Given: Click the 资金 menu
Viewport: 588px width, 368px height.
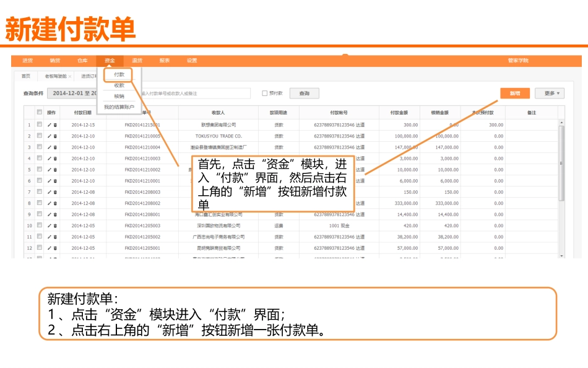Looking at the screenshot, I should click(x=110, y=61).
